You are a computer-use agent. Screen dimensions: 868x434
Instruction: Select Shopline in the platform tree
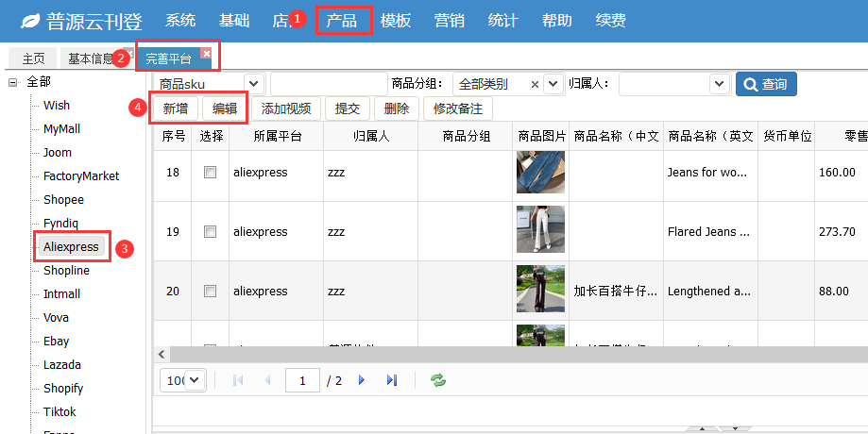click(66, 271)
